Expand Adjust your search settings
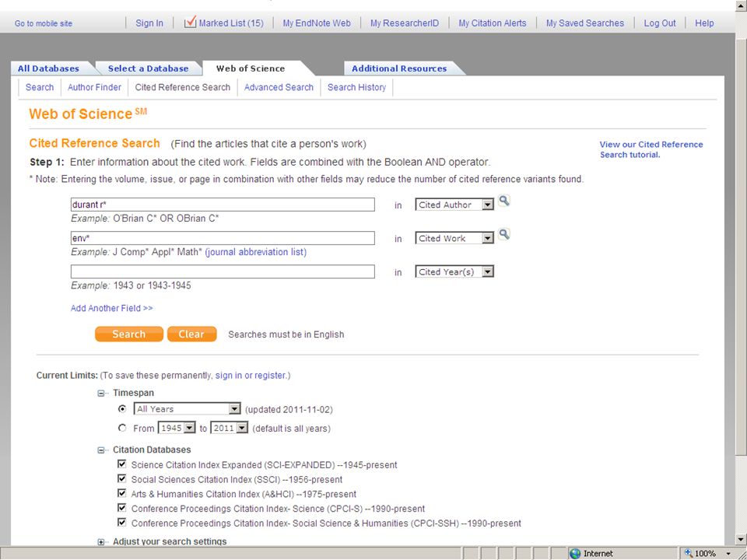Screen dimensions: 747x560 (x=101, y=542)
